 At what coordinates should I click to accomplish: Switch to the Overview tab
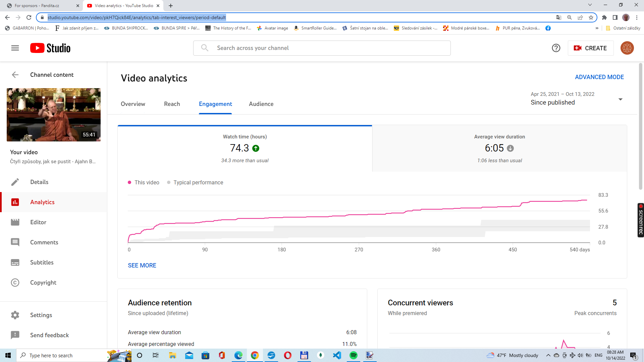[133, 104]
